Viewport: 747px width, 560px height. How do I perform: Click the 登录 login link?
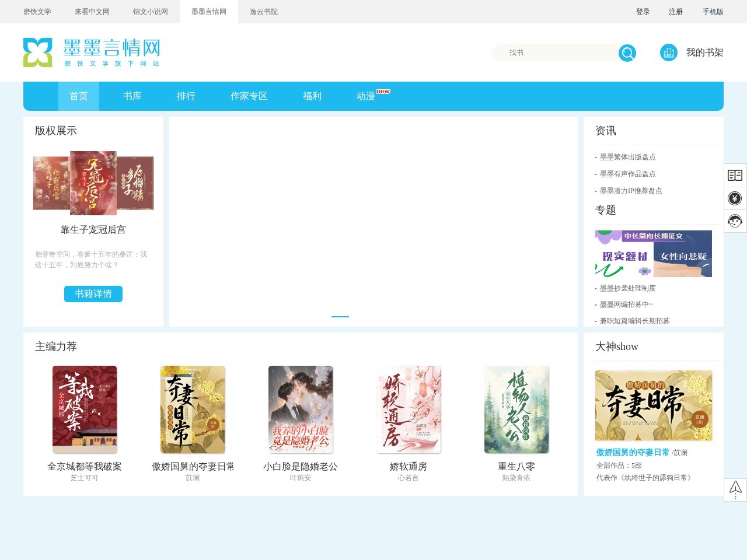pyautogui.click(x=643, y=12)
